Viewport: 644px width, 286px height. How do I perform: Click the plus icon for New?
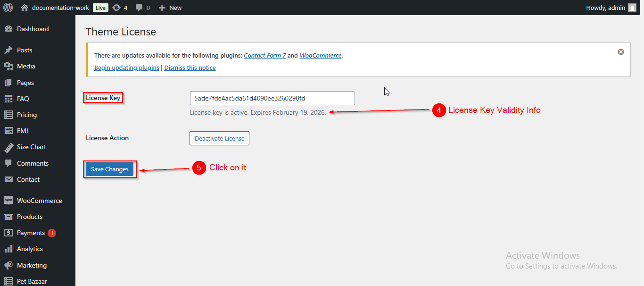[x=162, y=8]
